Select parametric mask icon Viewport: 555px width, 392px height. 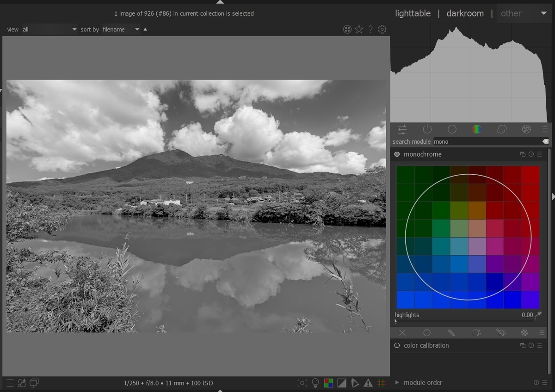476,333
